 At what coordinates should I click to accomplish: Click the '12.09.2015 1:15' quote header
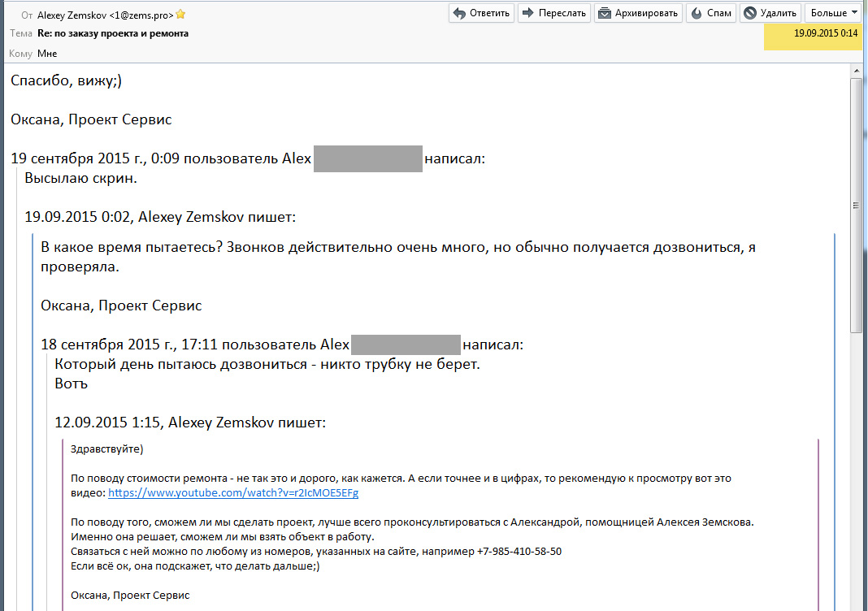[x=190, y=422]
